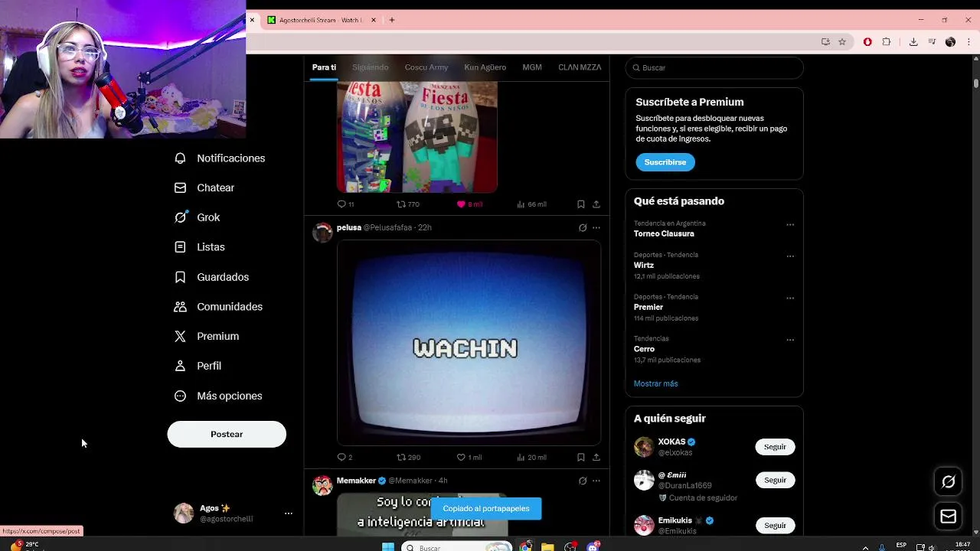
Task: Click Mostrar más under trends
Action: pos(656,383)
